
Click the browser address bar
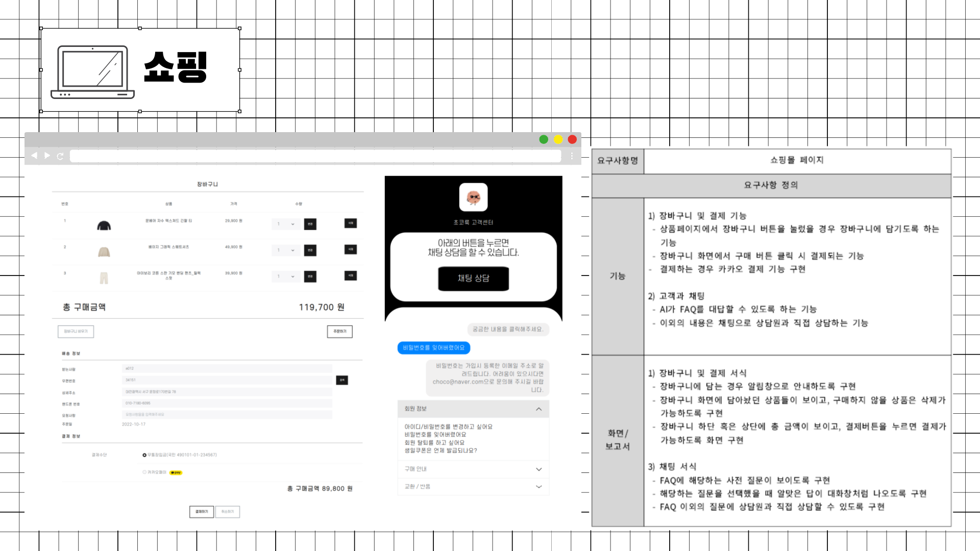(x=315, y=156)
